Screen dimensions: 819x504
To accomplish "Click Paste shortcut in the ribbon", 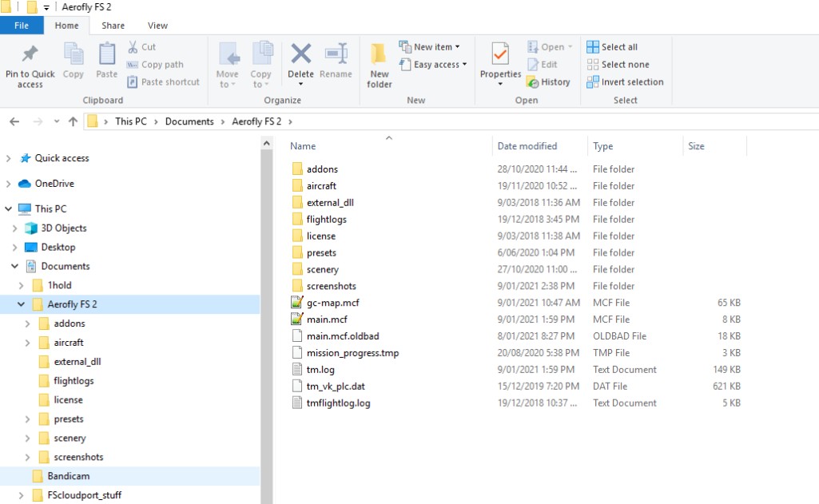I will (164, 82).
